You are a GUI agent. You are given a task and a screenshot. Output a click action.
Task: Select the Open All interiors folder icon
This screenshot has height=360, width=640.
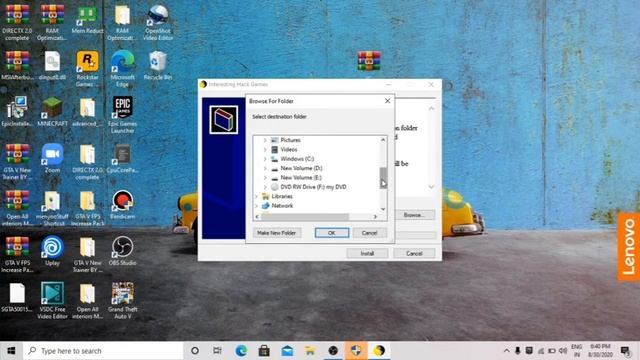click(x=87, y=294)
